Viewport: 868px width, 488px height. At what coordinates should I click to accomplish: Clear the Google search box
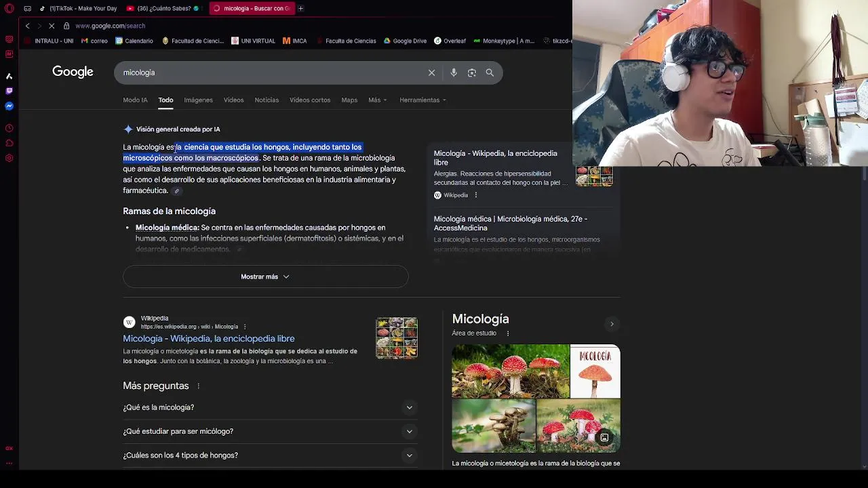tap(431, 73)
